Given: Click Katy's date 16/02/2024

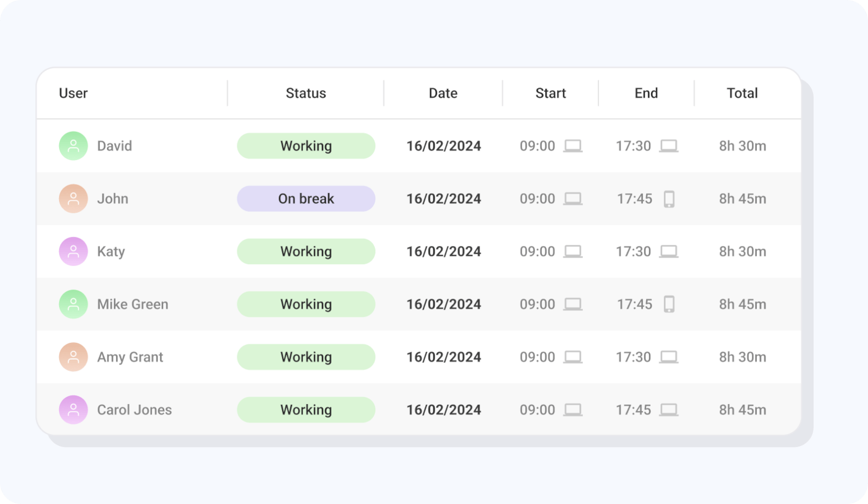Looking at the screenshot, I should pos(443,252).
